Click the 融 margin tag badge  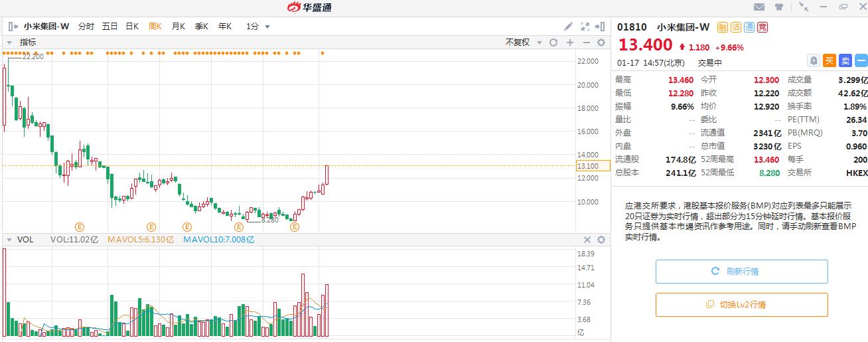point(723,27)
